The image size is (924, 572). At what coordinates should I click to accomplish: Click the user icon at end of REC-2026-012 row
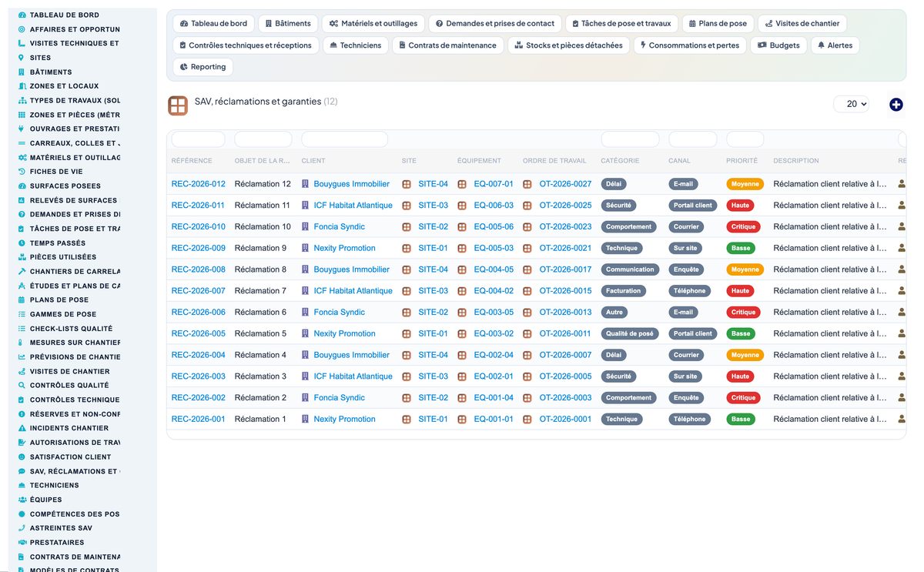tap(902, 184)
